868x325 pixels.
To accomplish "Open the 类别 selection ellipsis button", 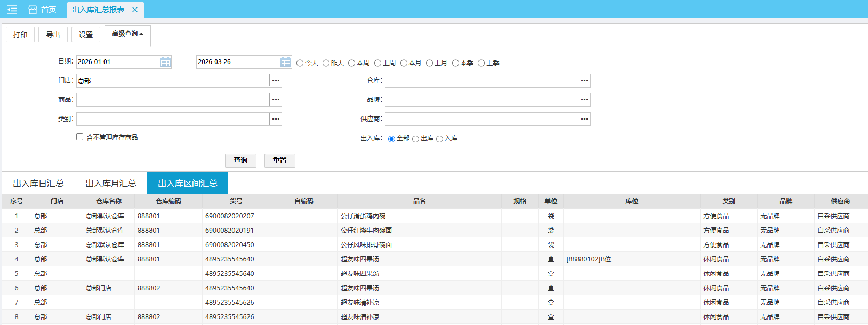I will pyautogui.click(x=276, y=119).
